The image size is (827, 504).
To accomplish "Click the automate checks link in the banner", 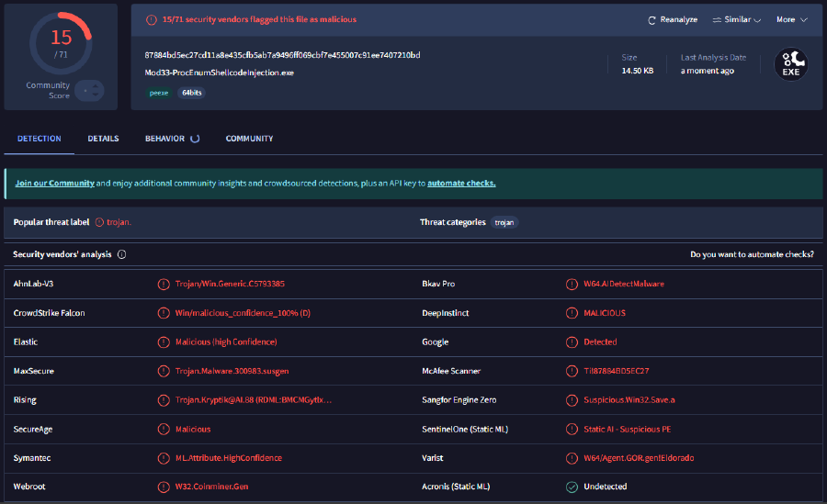I will (461, 183).
